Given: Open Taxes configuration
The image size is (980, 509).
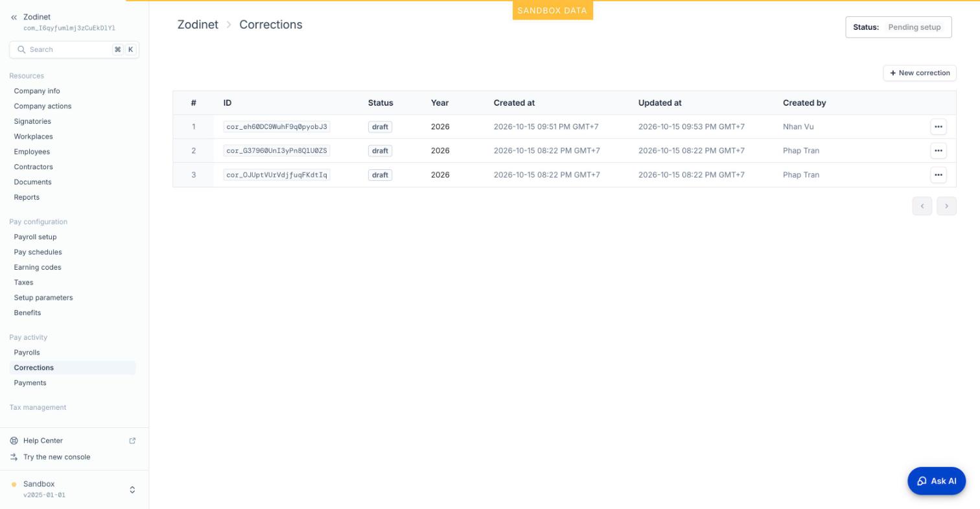Looking at the screenshot, I should [23, 283].
